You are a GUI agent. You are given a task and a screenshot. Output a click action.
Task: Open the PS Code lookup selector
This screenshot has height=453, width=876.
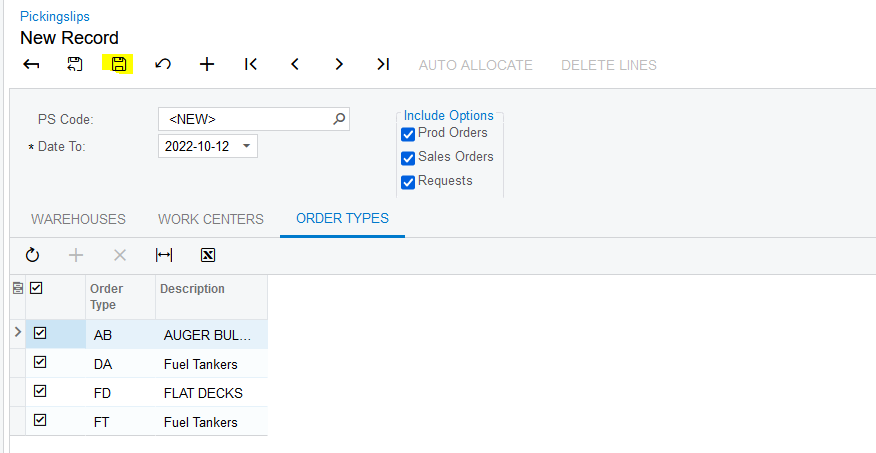click(339, 119)
